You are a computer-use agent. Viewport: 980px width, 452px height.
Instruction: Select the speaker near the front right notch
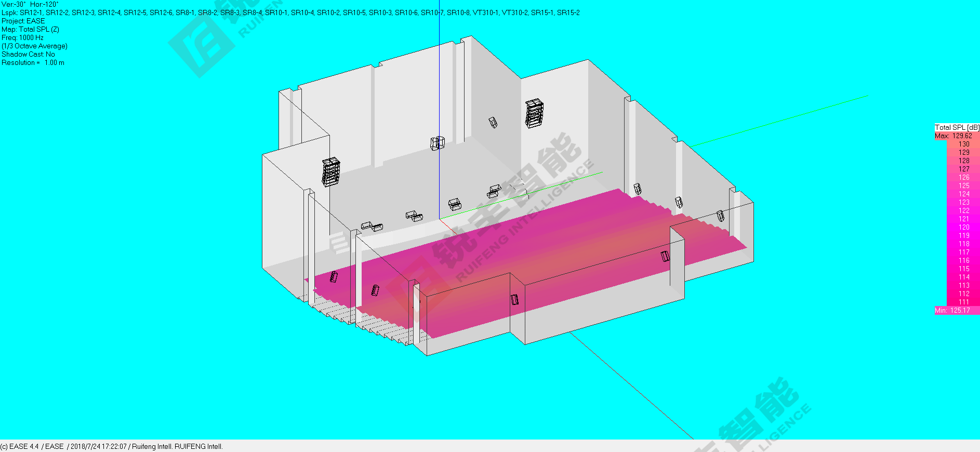(665, 256)
